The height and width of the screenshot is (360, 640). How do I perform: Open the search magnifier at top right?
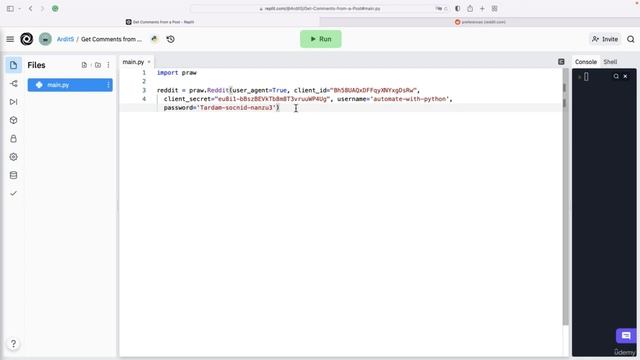click(x=631, y=39)
